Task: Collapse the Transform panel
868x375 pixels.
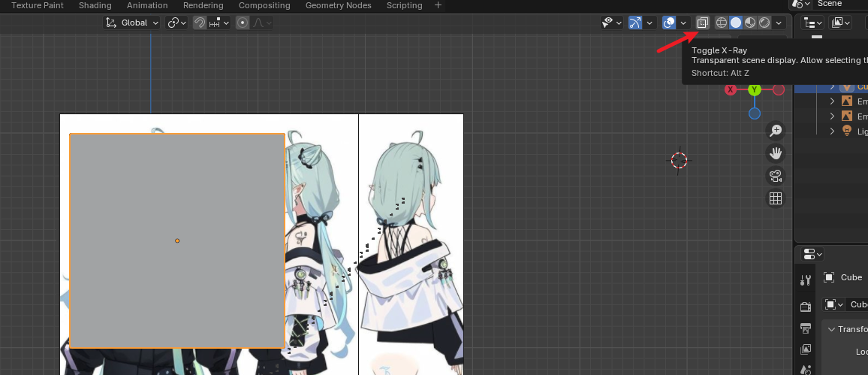Action: 831,329
